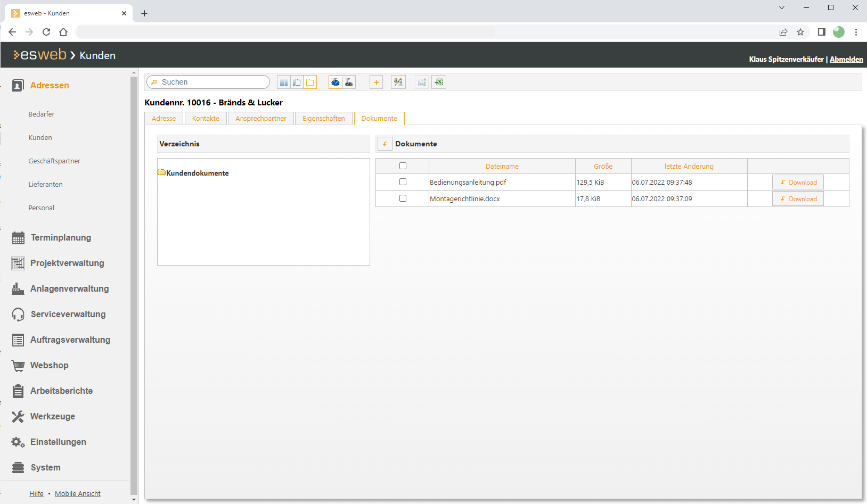Switch to the table list view icon

click(x=284, y=82)
